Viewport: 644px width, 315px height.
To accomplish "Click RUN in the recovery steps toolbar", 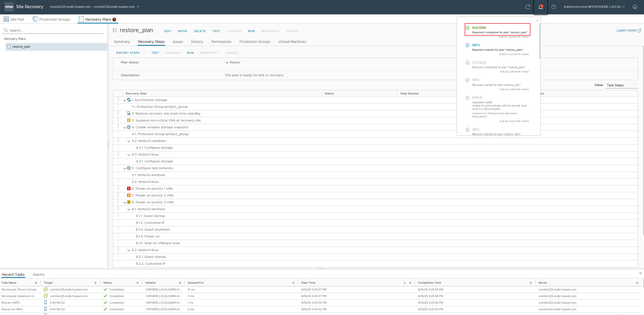I will pyautogui.click(x=190, y=53).
